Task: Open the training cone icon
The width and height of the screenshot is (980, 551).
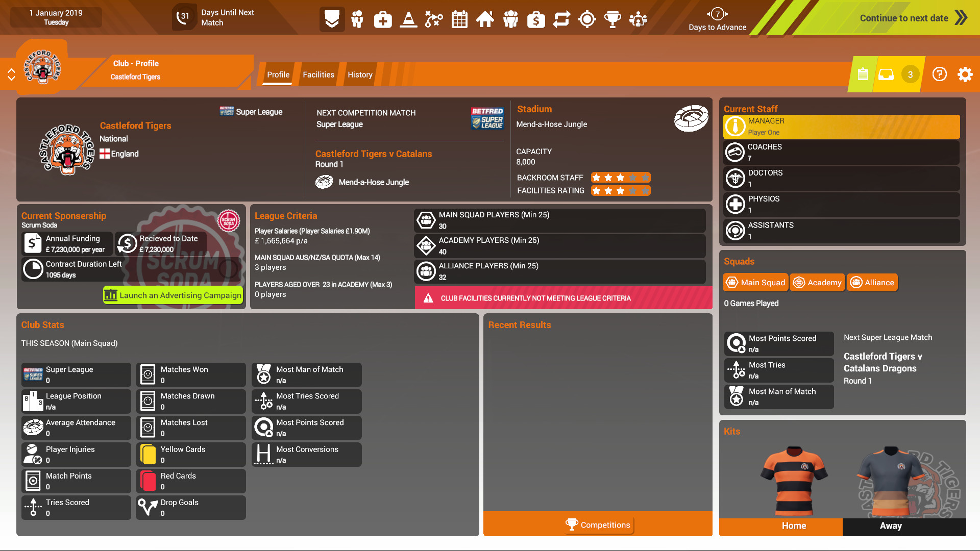Action: point(408,19)
